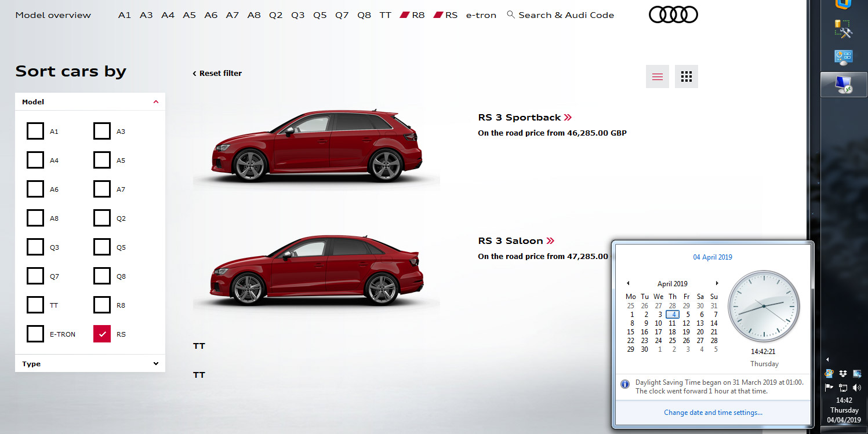The image size is (868, 434).
Task: Click the volume speaker tray icon
Action: (857, 387)
